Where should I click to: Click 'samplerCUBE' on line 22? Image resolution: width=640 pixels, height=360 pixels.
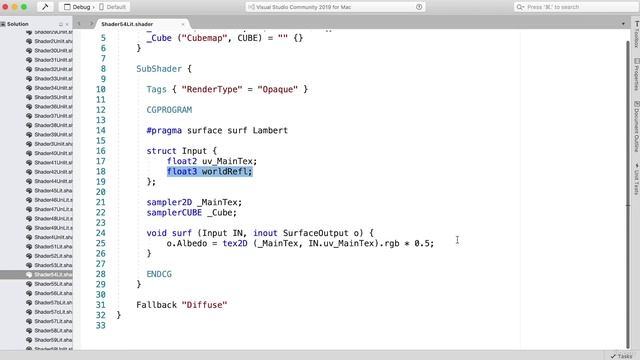tap(174, 213)
